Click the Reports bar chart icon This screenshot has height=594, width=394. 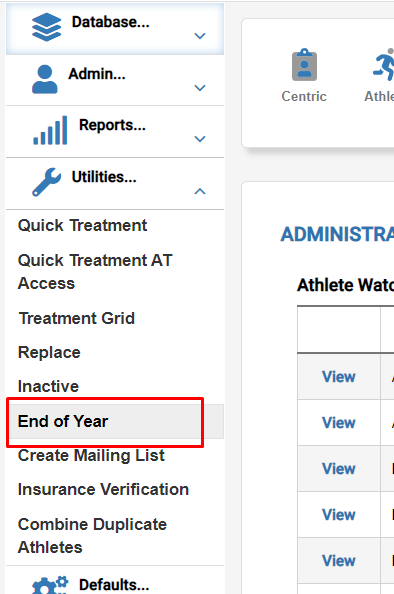(x=50, y=130)
